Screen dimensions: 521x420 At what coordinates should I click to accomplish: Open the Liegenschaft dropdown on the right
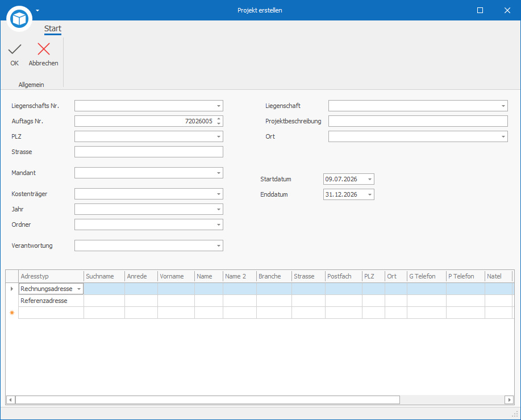click(x=503, y=106)
